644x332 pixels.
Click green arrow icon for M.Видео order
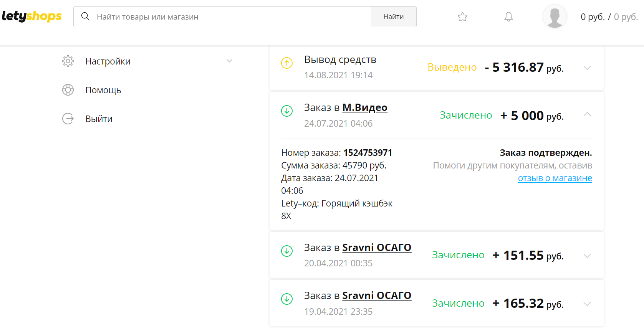(x=287, y=111)
